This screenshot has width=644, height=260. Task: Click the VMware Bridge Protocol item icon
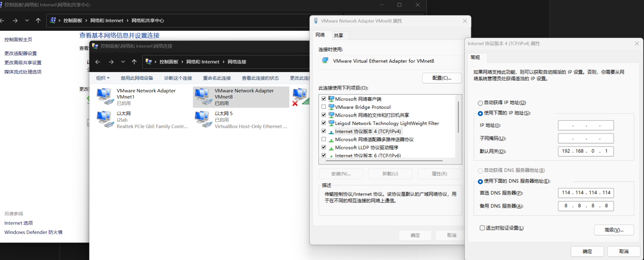coord(331,107)
